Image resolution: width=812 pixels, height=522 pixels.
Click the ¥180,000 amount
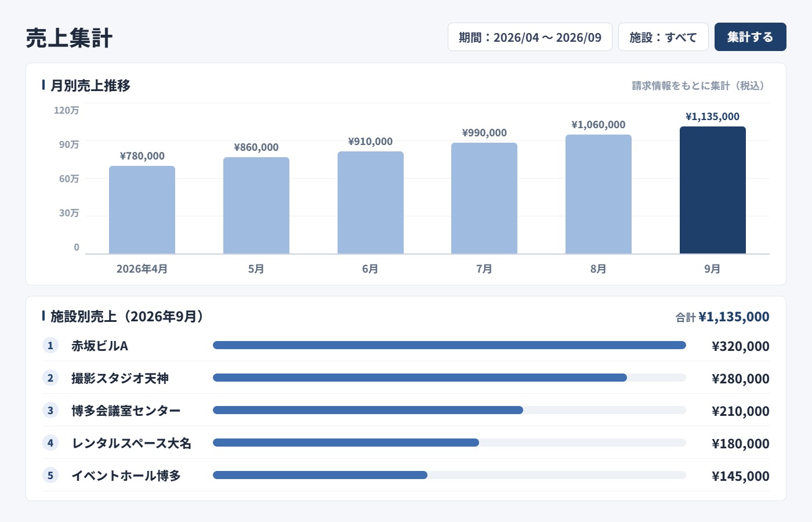[741, 444]
